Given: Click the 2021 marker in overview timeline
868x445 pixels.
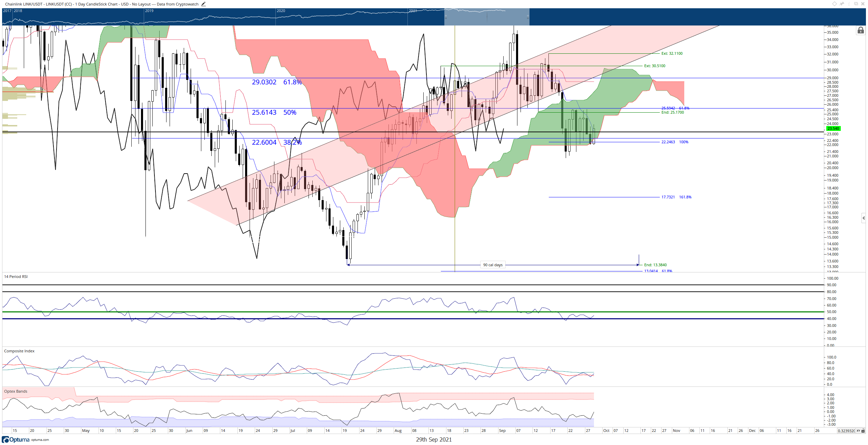Looking at the screenshot, I should (413, 11).
